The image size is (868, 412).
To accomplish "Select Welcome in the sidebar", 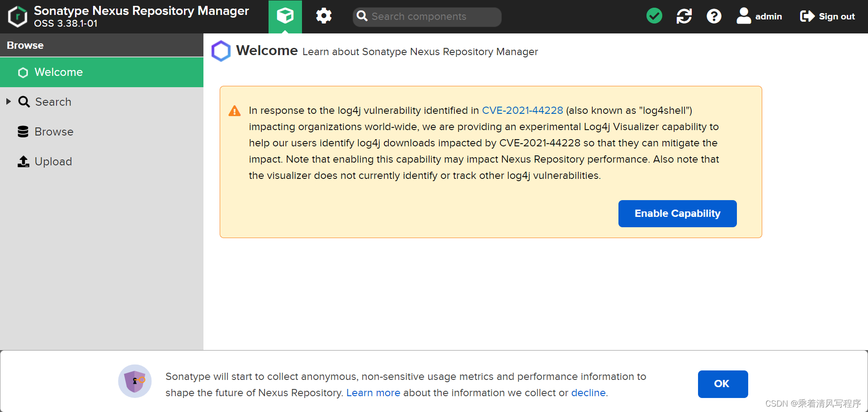I will [x=102, y=72].
